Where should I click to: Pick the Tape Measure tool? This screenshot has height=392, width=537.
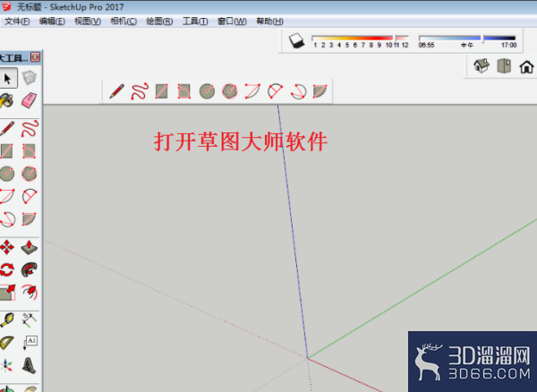point(7,320)
